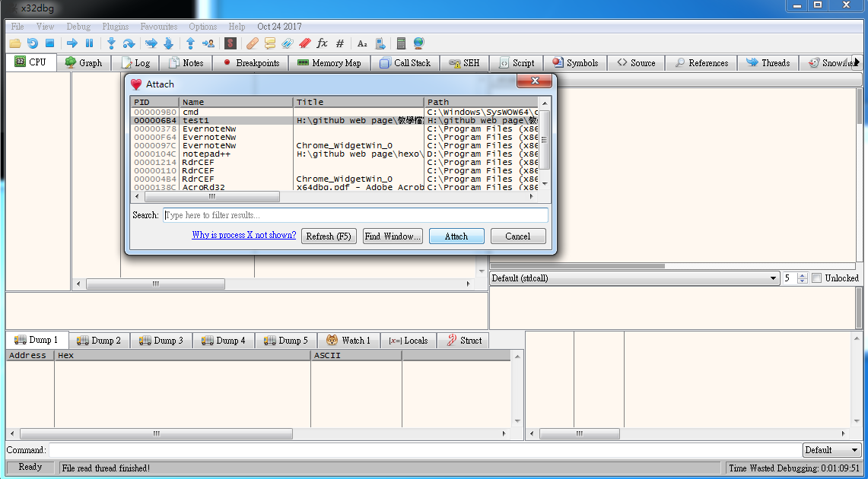Open the File menu

pos(17,27)
